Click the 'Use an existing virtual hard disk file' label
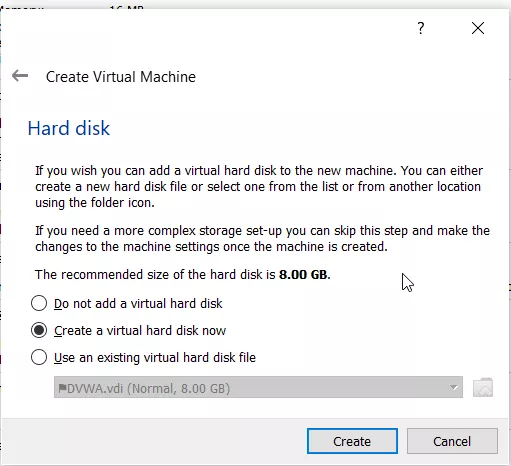 [x=155, y=358]
